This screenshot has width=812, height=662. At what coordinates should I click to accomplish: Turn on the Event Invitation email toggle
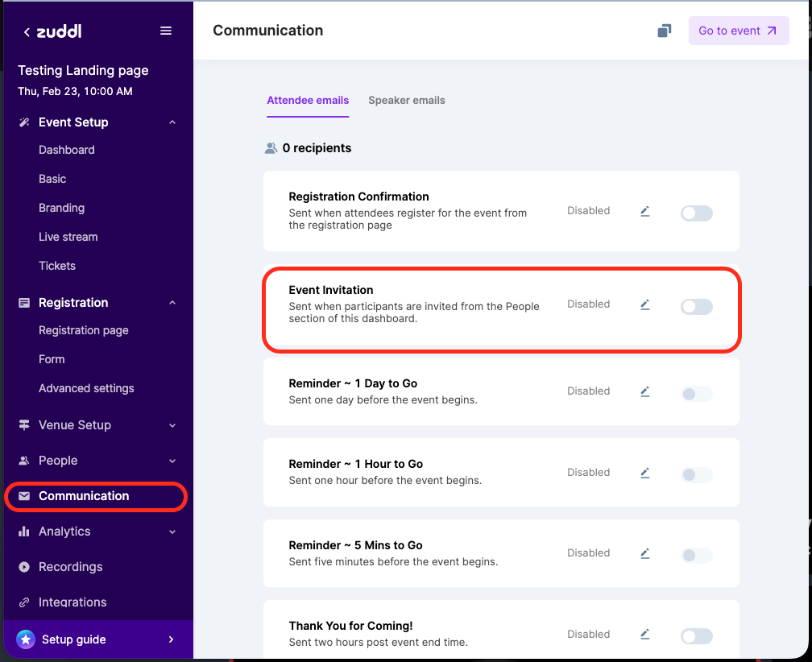696,307
